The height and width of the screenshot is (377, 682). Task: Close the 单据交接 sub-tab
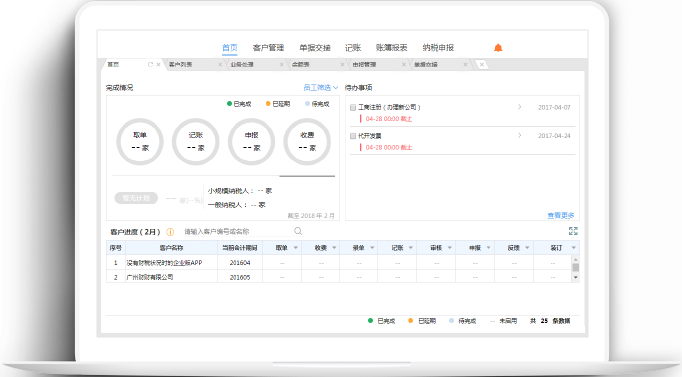click(465, 64)
